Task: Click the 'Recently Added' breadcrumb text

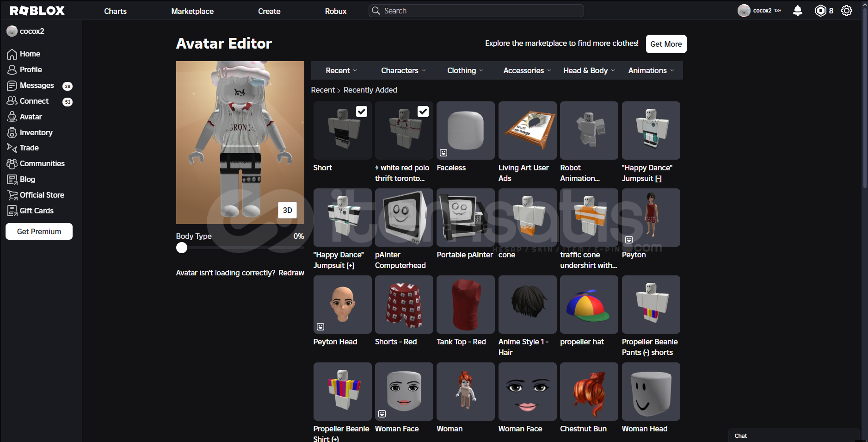Action: (x=370, y=90)
